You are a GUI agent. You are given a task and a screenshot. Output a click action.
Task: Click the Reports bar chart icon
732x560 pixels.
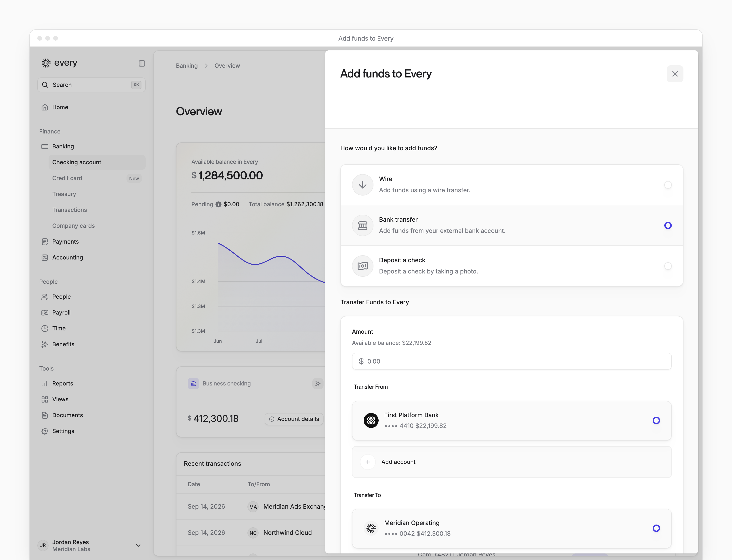pyautogui.click(x=45, y=384)
